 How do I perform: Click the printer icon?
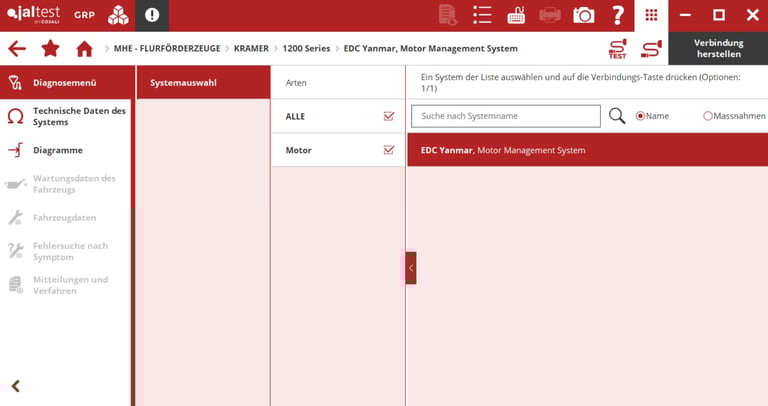click(550, 15)
